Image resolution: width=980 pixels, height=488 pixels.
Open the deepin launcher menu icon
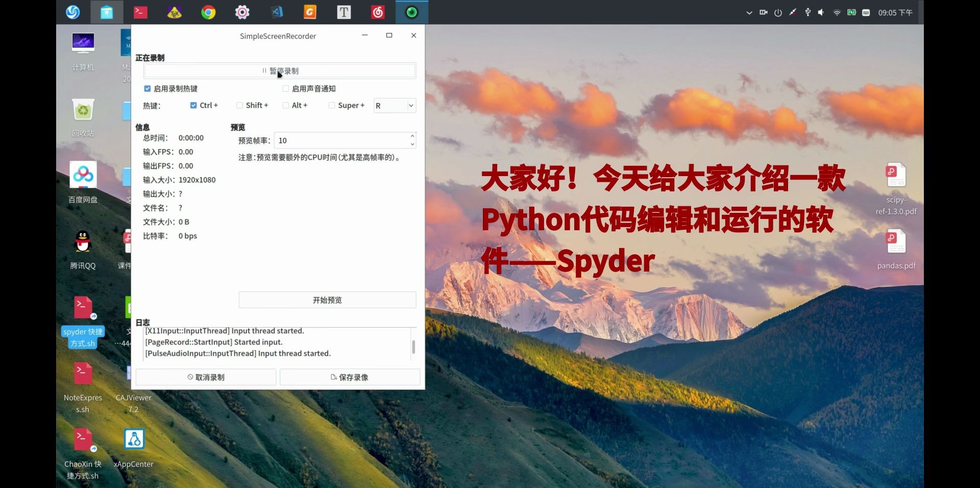tap(73, 12)
